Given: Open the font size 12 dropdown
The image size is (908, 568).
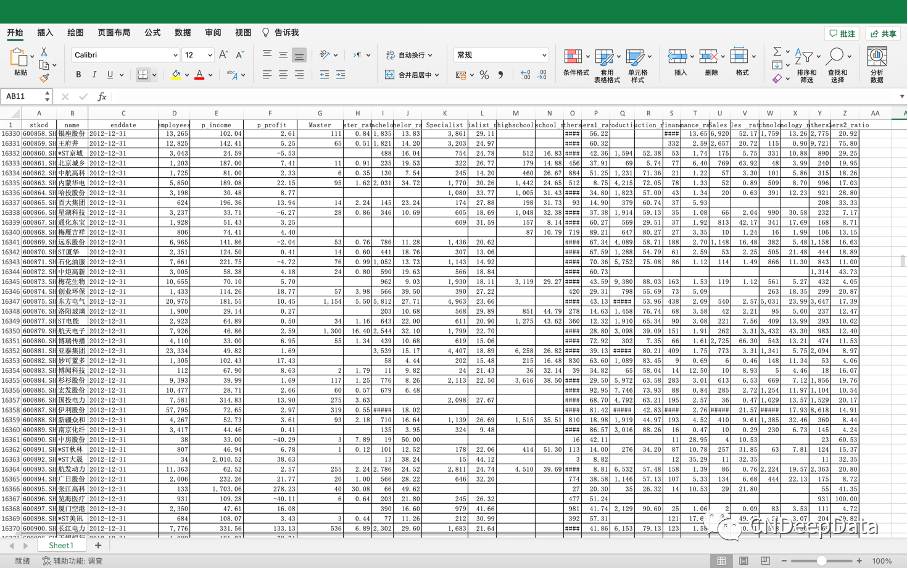Looking at the screenshot, I should coord(210,55).
